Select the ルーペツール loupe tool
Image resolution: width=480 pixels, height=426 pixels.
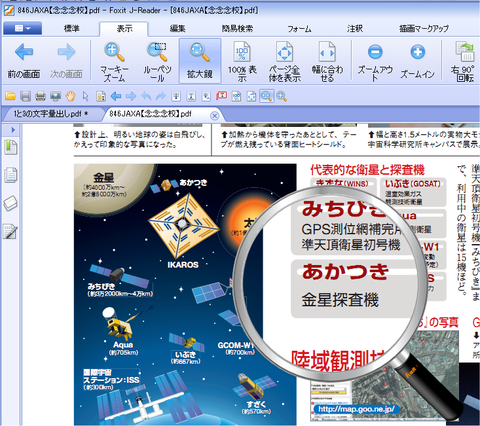(x=157, y=62)
